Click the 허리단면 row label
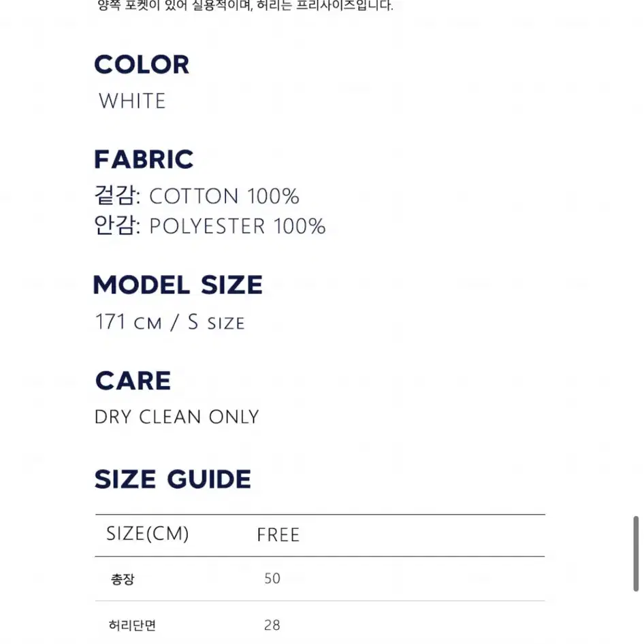Image resolution: width=644 pixels, height=644 pixels. tap(132, 625)
